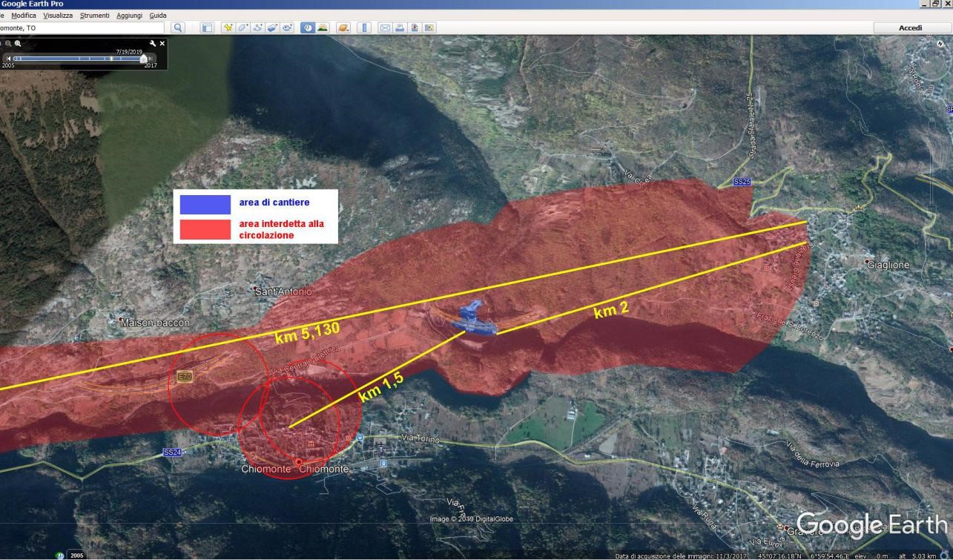Click the search magnifier button

tap(178, 27)
